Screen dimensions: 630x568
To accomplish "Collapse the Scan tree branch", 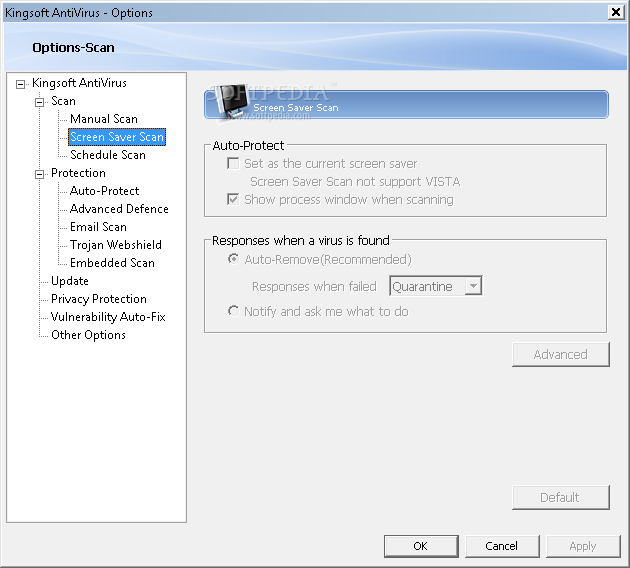I will point(39,102).
